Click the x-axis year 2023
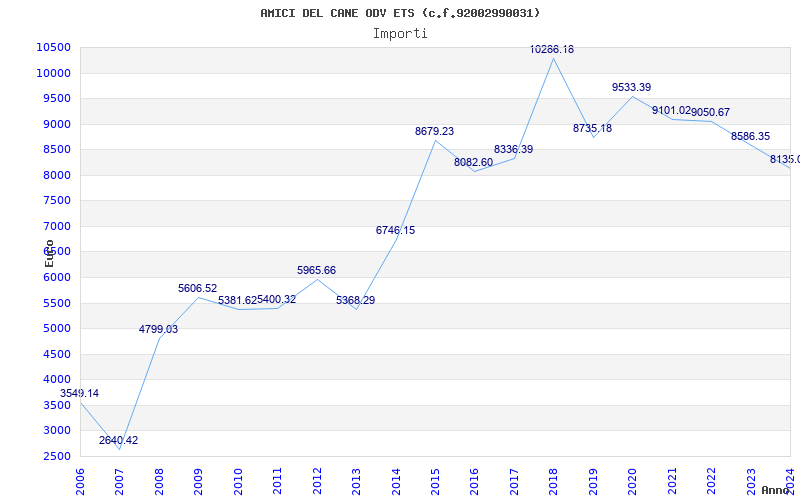Screen dimensions: 800x500 point(751,482)
